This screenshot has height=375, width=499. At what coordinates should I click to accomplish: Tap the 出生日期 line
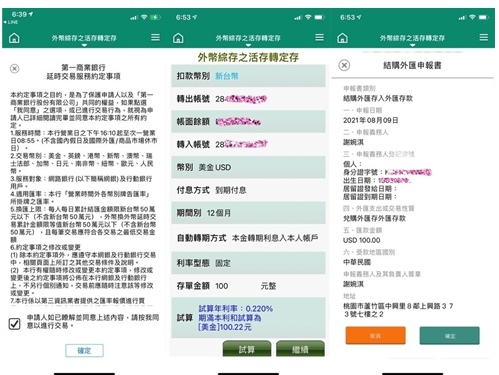(377, 180)
